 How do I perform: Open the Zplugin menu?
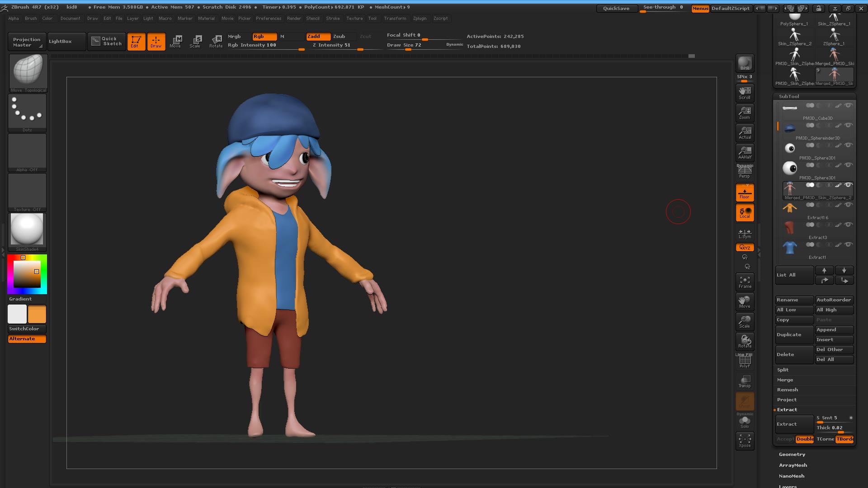coord(420,19)
